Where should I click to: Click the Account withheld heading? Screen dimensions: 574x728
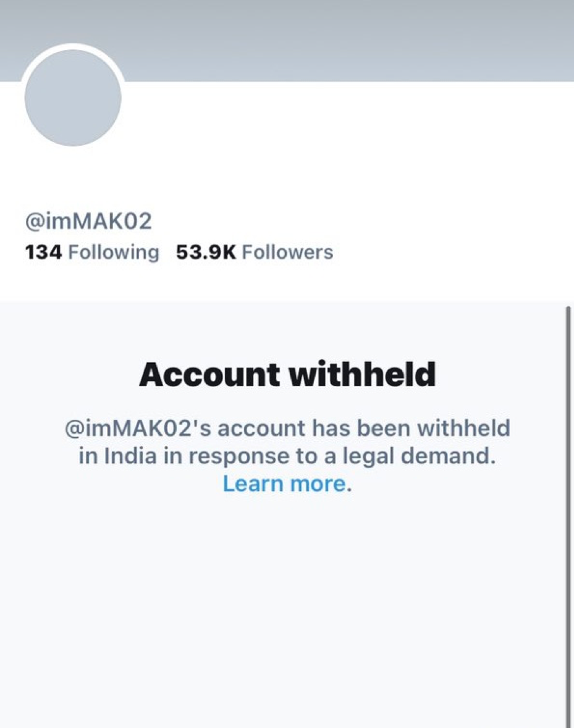[x=287, y=374]
